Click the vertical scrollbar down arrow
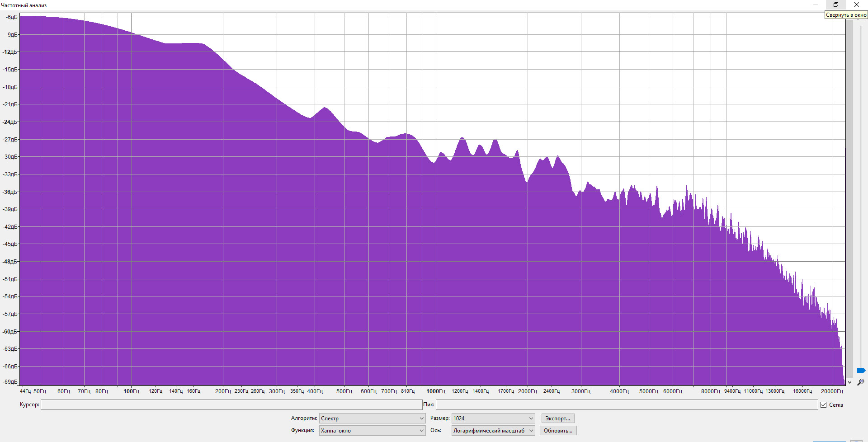This screenshot has width=868, height=442. [849, 382]
